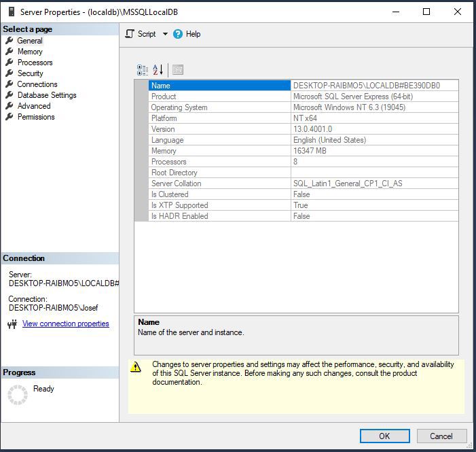Select the Is HADR Enabled label

(180, 216)
